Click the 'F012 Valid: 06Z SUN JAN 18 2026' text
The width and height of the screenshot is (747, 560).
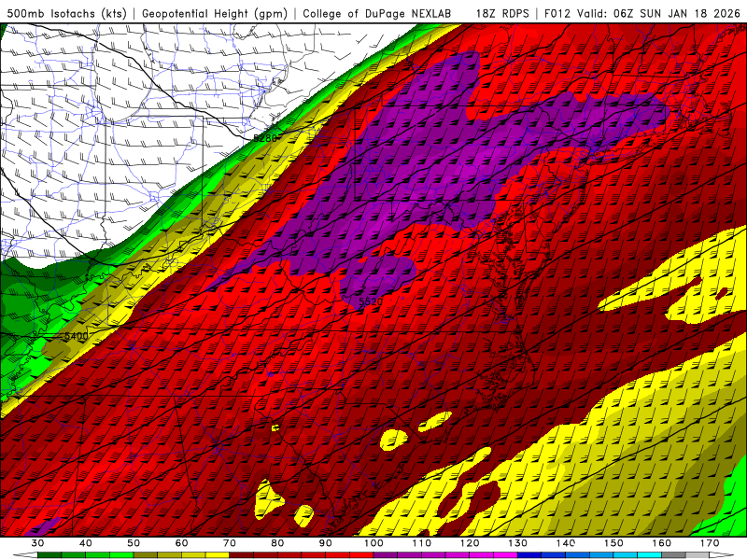point(642,14)
